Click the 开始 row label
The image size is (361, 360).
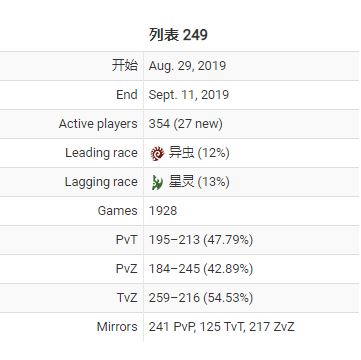(125, 65)
